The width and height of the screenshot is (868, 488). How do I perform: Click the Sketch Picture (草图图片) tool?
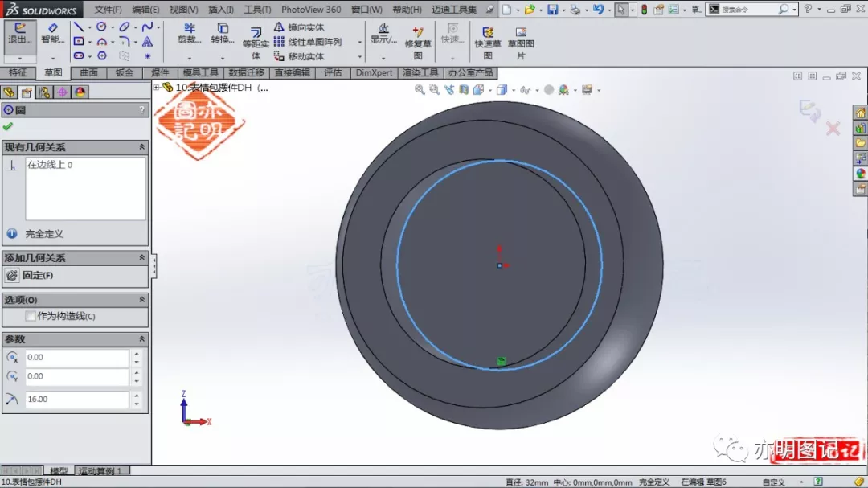[x=521, y=43]
